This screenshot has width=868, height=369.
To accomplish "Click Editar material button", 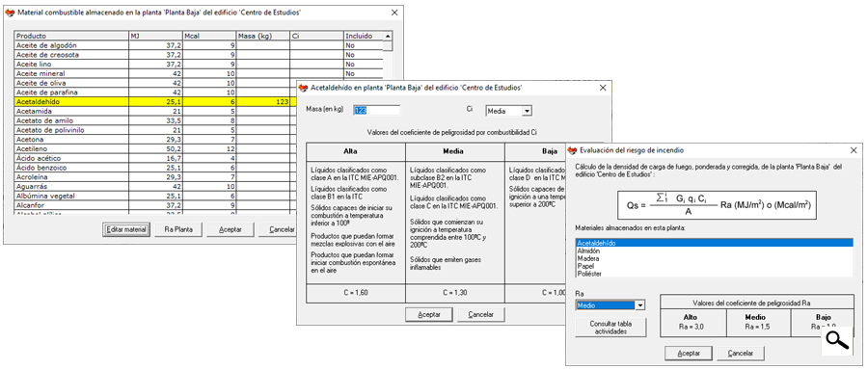I will (x=126, y=229).
